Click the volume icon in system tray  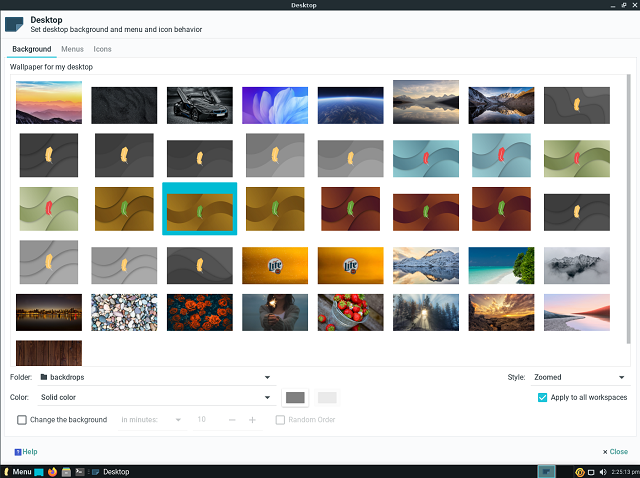602,471
